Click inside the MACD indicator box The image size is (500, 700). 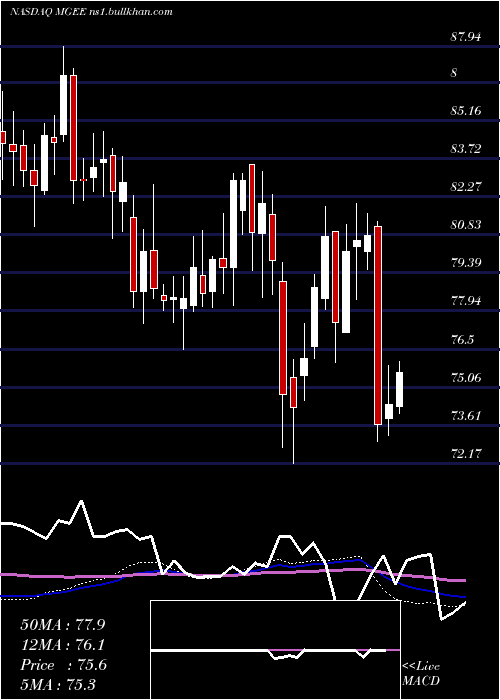pyautogui.click(x=275, y=650)
